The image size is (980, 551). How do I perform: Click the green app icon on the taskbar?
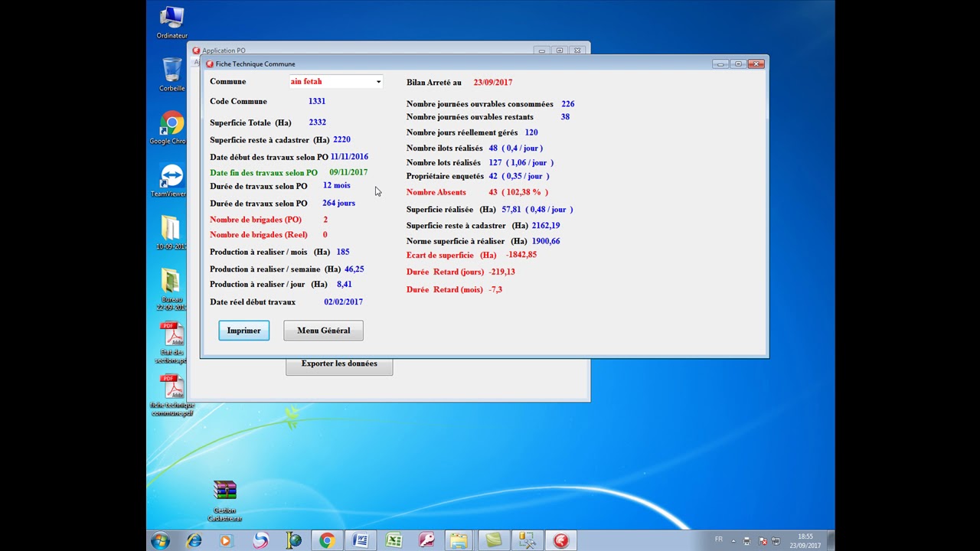pyautogui.click(x=493, y=541)
